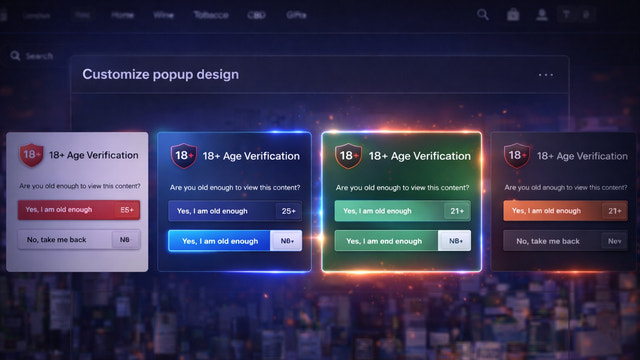Click the '21+' badge on green popup
640x360 pixels.
coord(457,211)
